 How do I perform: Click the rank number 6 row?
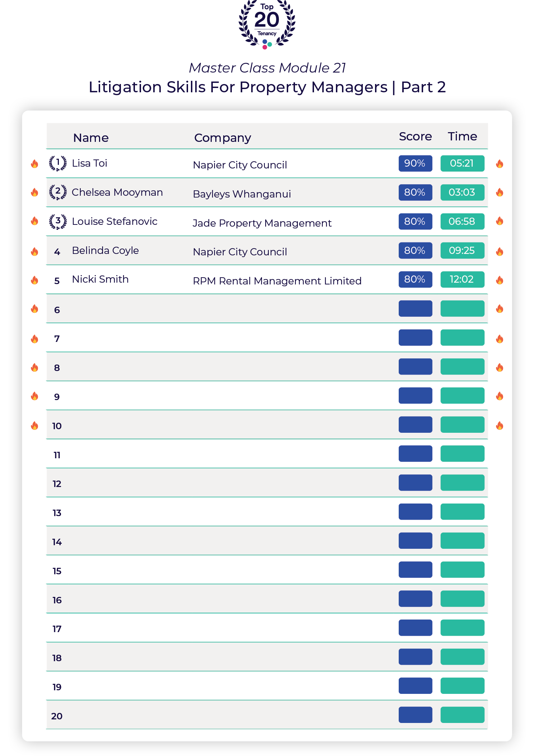coord(57,310)
